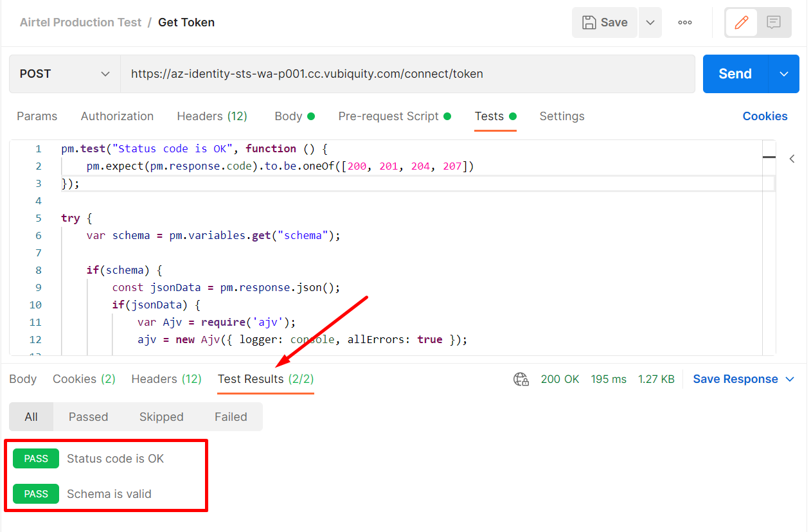
Task: Click the Send button
Action: point(734,73)
